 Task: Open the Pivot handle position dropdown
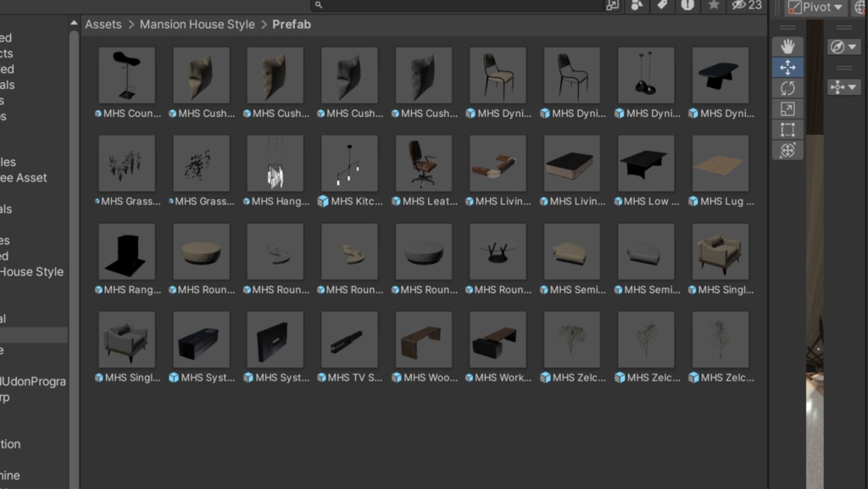pos(815,7)
